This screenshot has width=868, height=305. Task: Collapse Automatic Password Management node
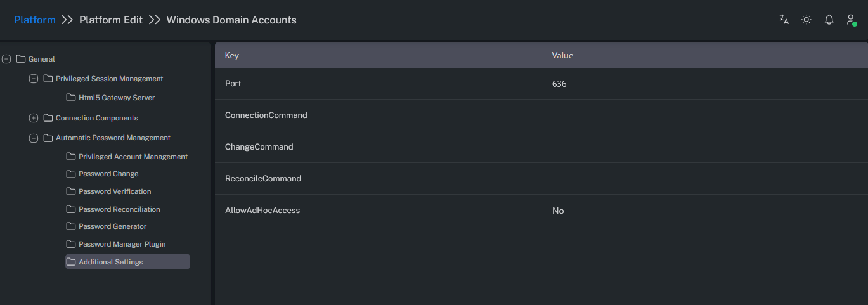[x=34, y=138]
